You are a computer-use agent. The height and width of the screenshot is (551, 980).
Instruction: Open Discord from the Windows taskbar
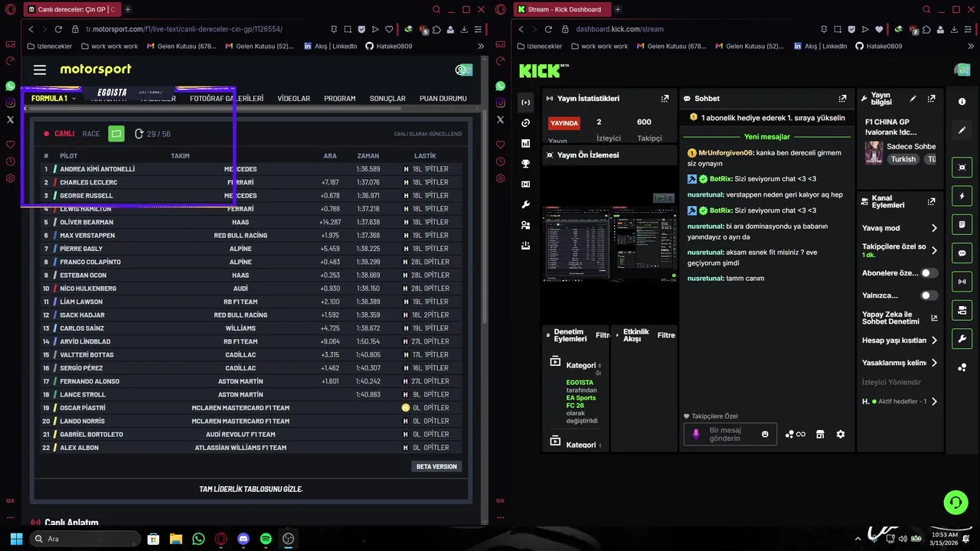point(243,539)
